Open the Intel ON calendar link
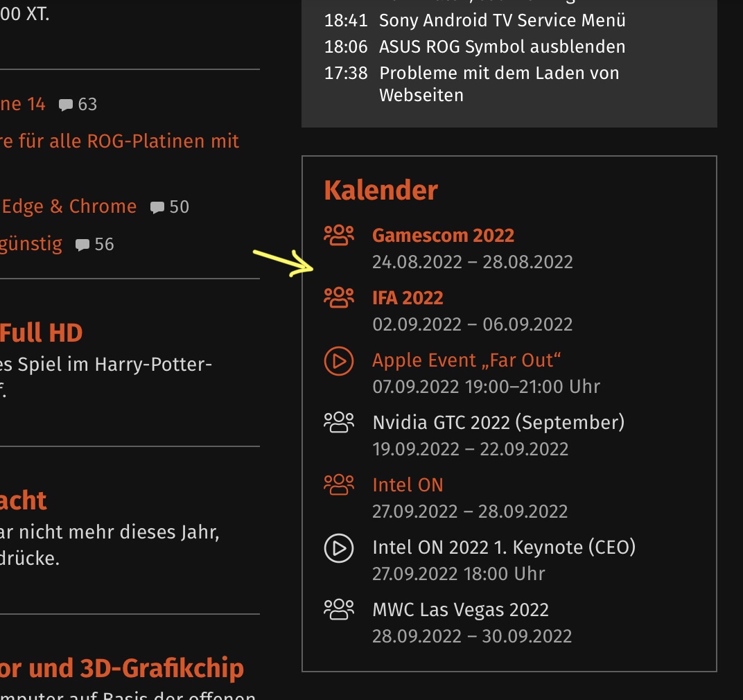Image resolution: width=743 pixels, height=700 pixels. tap(408, 485)
